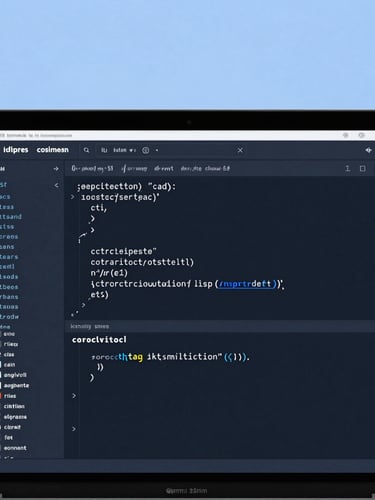Image resolution: width=375 pixels, height=500 pixels.
Task: Select the "rlies" entry with the red marker
Action: [x=10, y=396]
